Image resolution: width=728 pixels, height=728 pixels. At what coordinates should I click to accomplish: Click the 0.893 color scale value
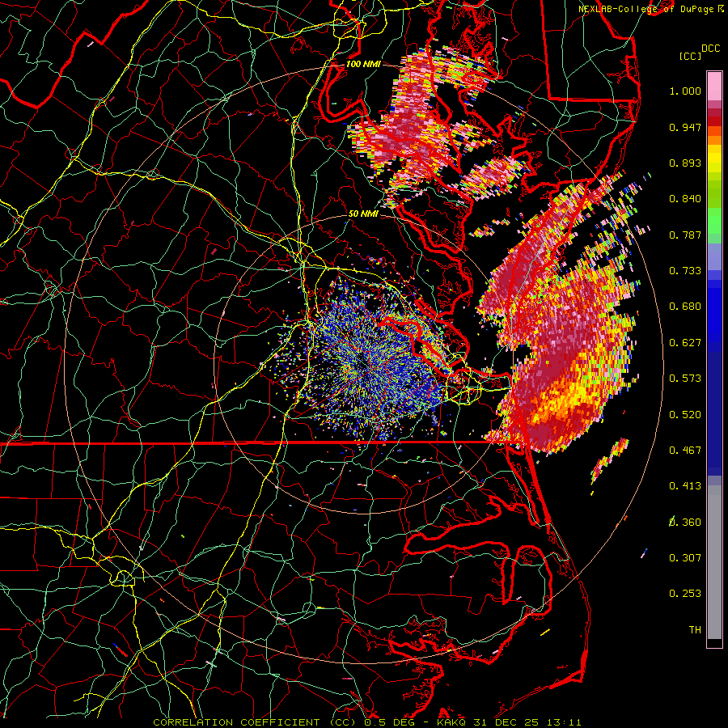coord(685,163)
